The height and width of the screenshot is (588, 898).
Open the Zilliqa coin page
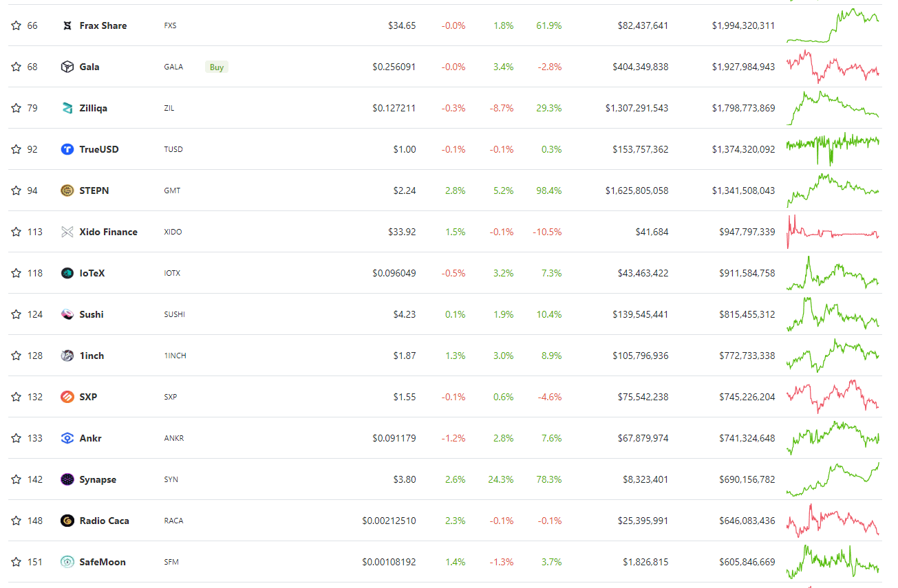[x=94, y=108]
